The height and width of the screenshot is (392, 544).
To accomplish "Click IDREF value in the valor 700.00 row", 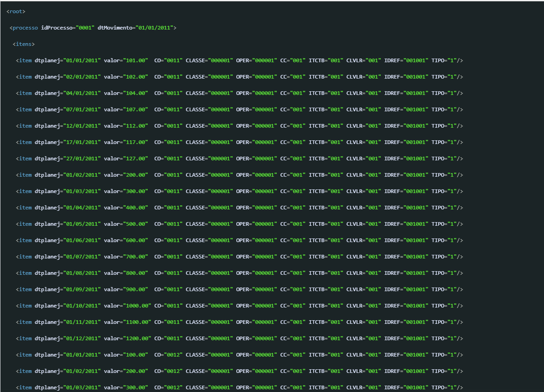I will [416, 257].
